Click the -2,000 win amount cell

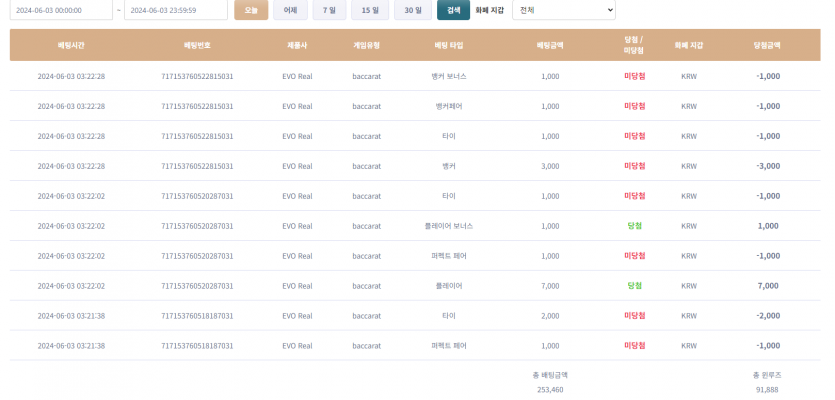coord(768,316)
